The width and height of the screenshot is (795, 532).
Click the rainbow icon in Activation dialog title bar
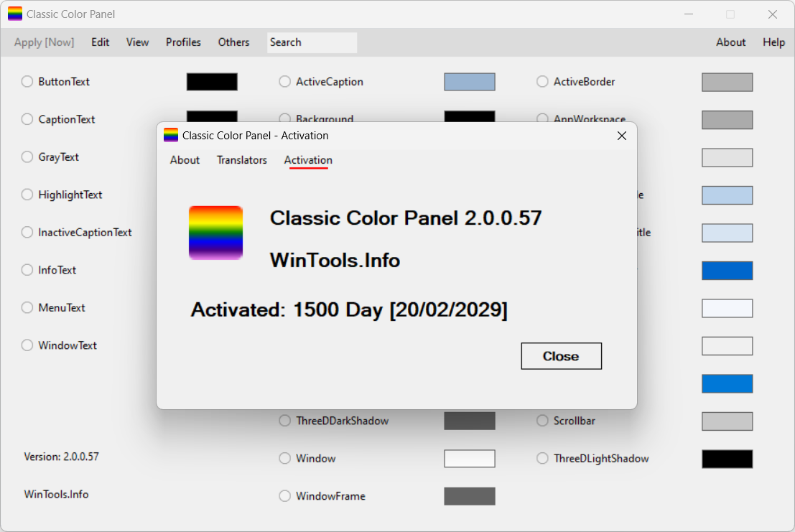tap(171, 135)
